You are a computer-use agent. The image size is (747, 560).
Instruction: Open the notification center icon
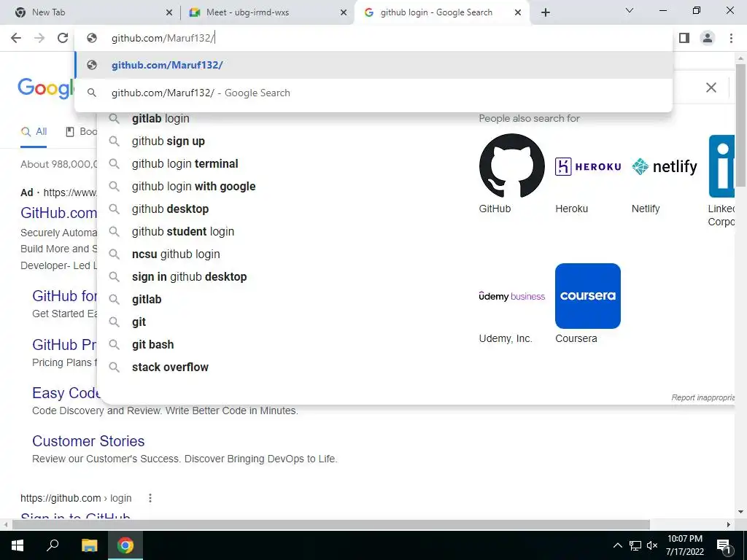[724, 546]
